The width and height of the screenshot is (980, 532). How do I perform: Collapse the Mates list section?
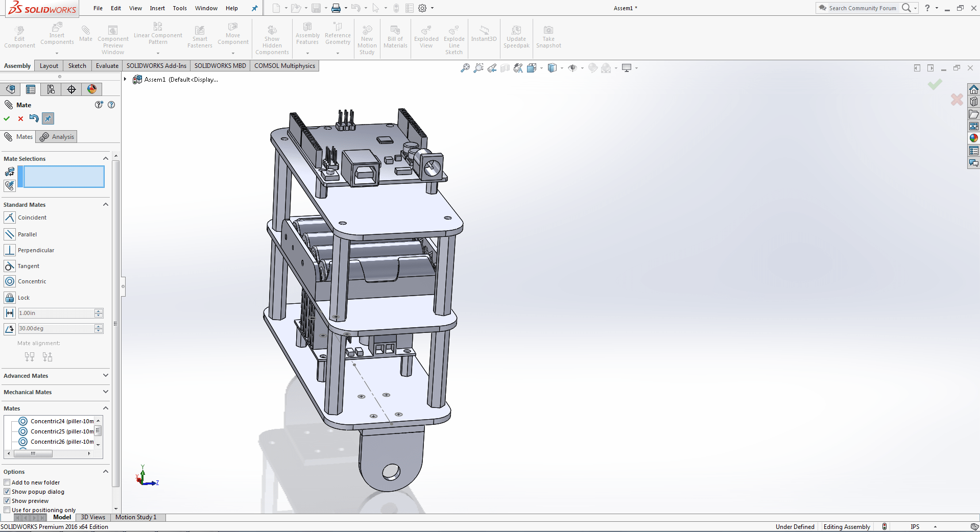click(106, 408)
